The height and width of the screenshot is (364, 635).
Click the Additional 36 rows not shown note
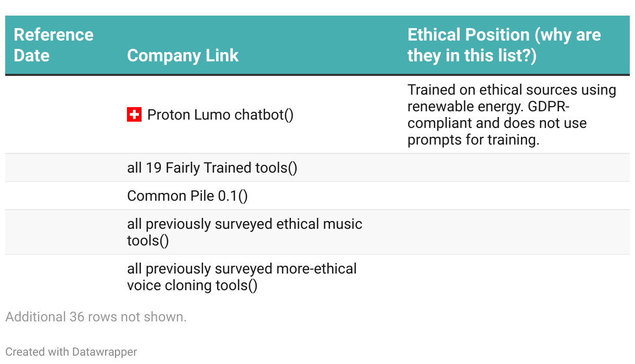[96, 317]
